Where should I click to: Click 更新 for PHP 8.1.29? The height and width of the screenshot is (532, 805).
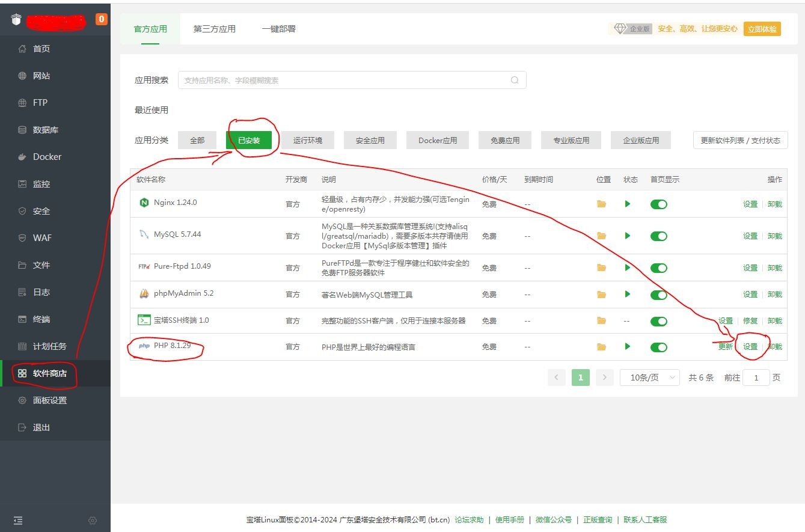726,347
